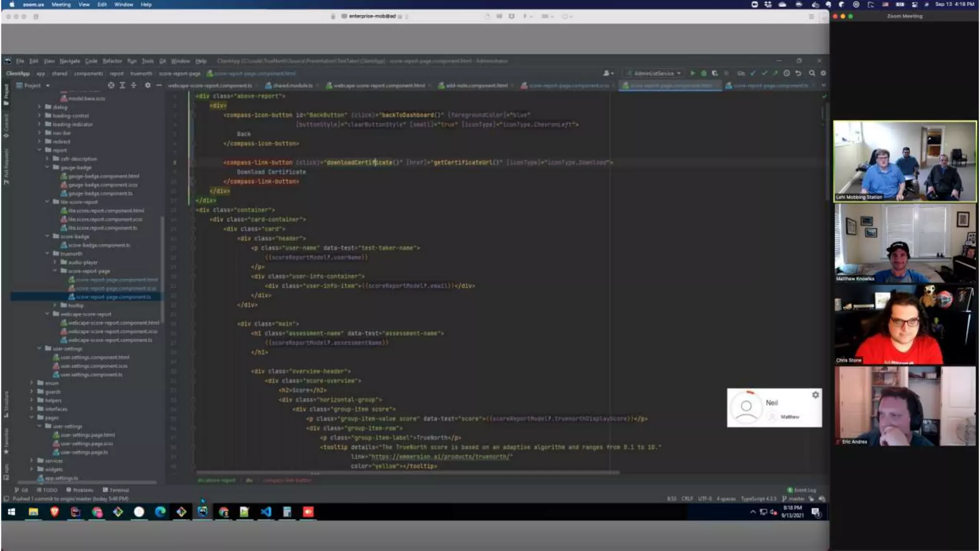Expand the dialog folder

click(x=39, y=107)
